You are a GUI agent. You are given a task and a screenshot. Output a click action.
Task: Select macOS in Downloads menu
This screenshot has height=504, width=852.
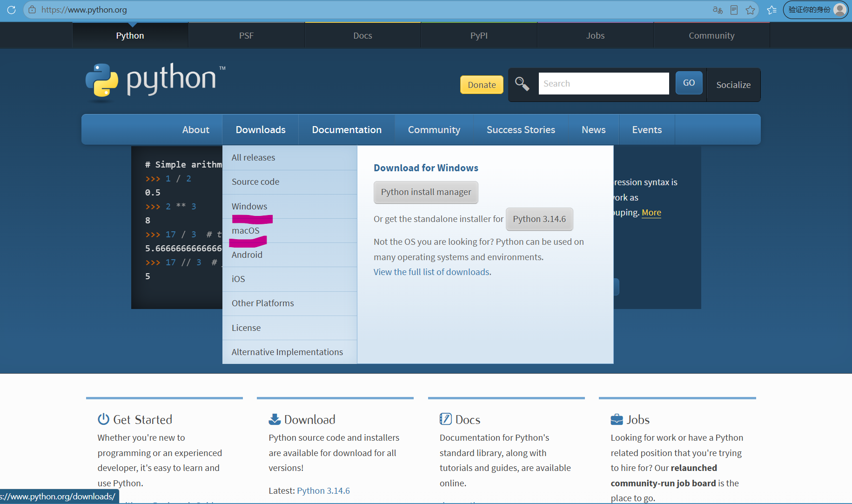289,231
